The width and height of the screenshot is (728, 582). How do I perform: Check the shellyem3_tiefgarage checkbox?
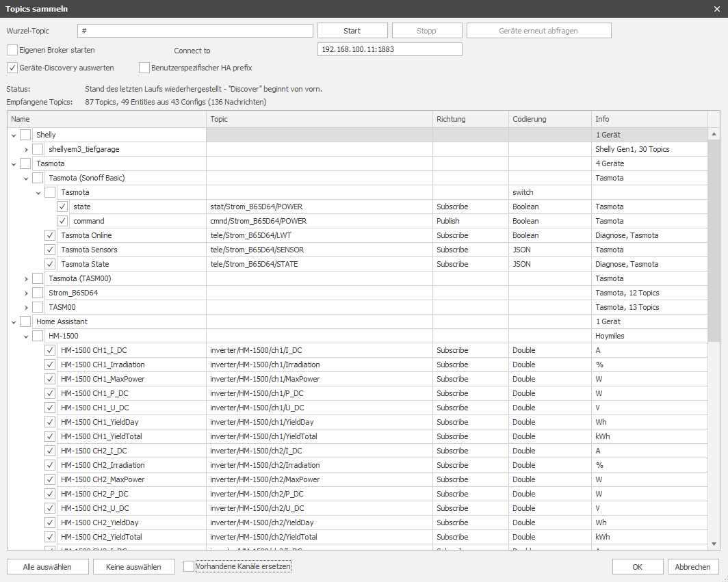(38, 149)
